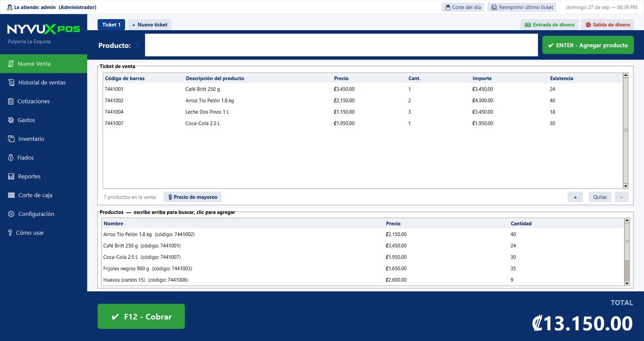Open Historial de ventas section
The height and width of the screenshot is (341, 644).
[43, 82]
